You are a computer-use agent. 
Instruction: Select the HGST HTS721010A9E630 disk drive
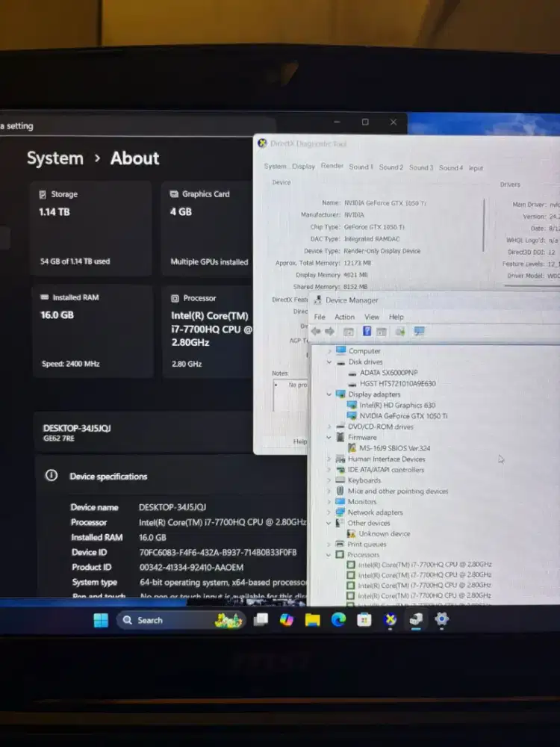click(398, 383)
